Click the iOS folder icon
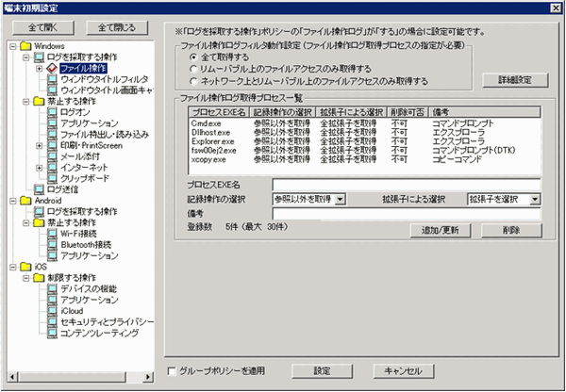Screen dimensions: 566x392 point(25,268)
